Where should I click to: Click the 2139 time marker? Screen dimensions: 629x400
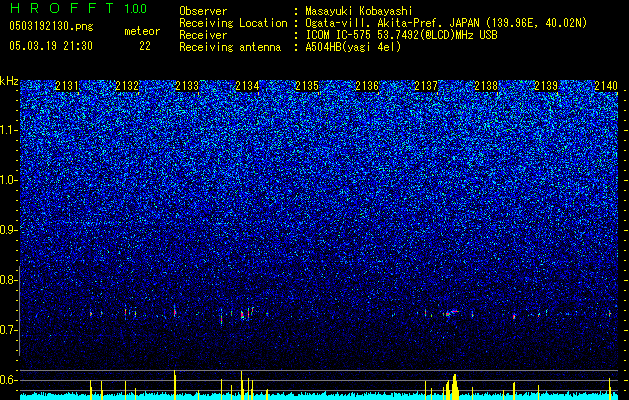[x=546, y=86]
